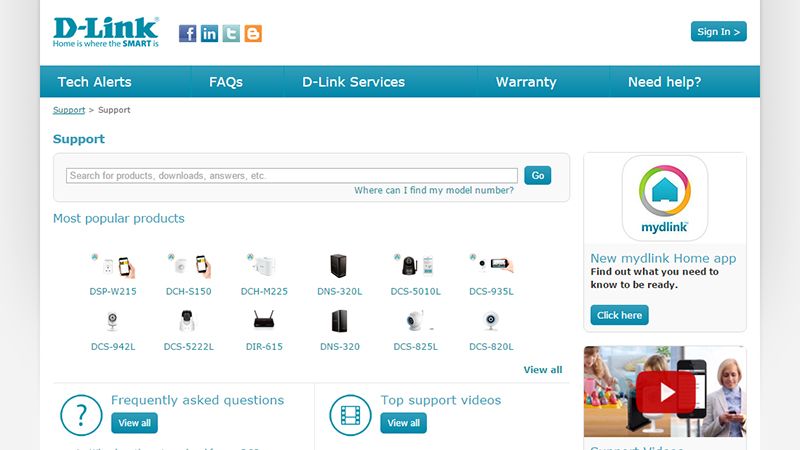Click the Sign In button

pos(718,31)
